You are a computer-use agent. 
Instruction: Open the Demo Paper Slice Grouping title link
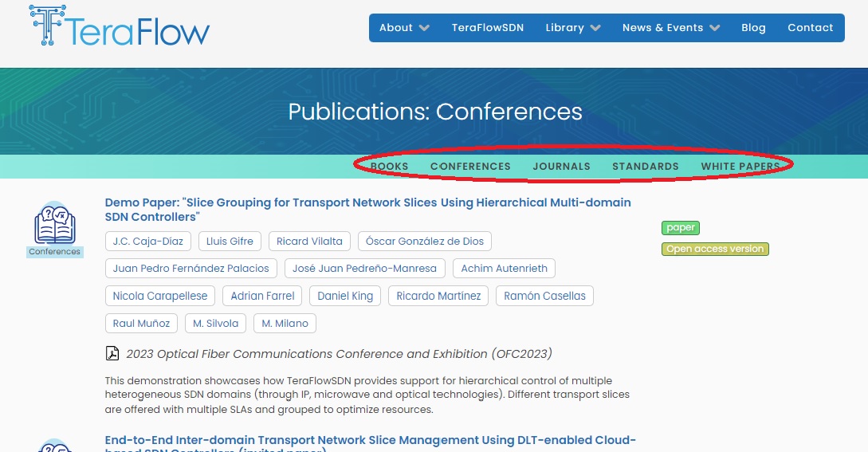click(367, 210)
